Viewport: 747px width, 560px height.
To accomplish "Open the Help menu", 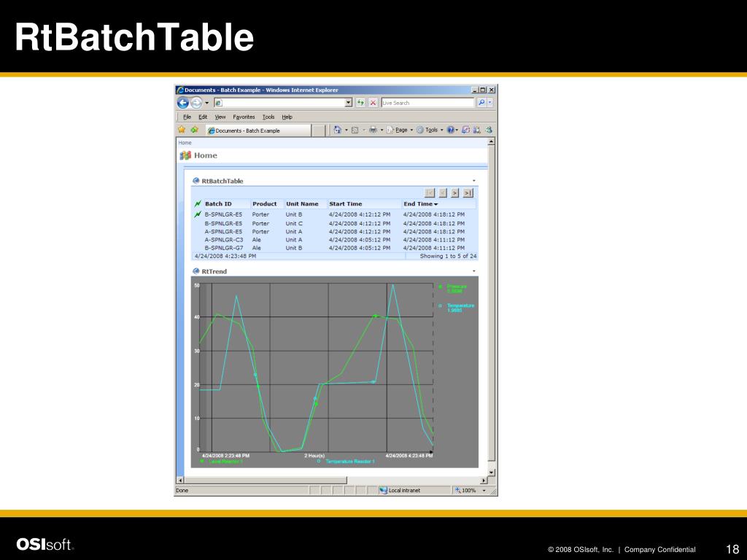I will pyautogui.click(x=287, y=117).
